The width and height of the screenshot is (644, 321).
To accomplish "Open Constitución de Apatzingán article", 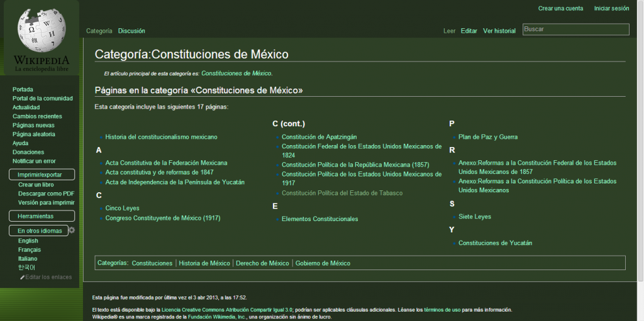I will point(319,137).
